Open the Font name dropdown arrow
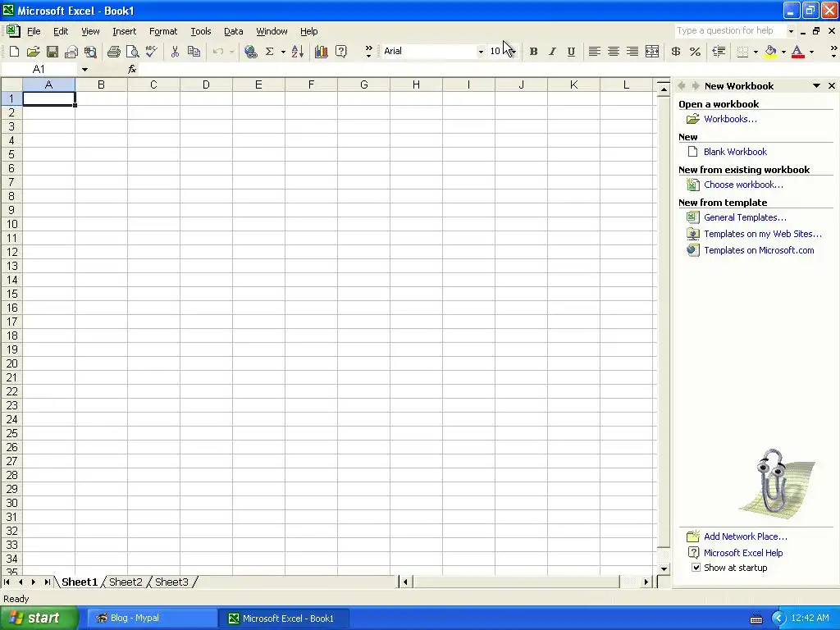Screen dimensions: 840x630 pyautogui.click(x=481, y=52)
